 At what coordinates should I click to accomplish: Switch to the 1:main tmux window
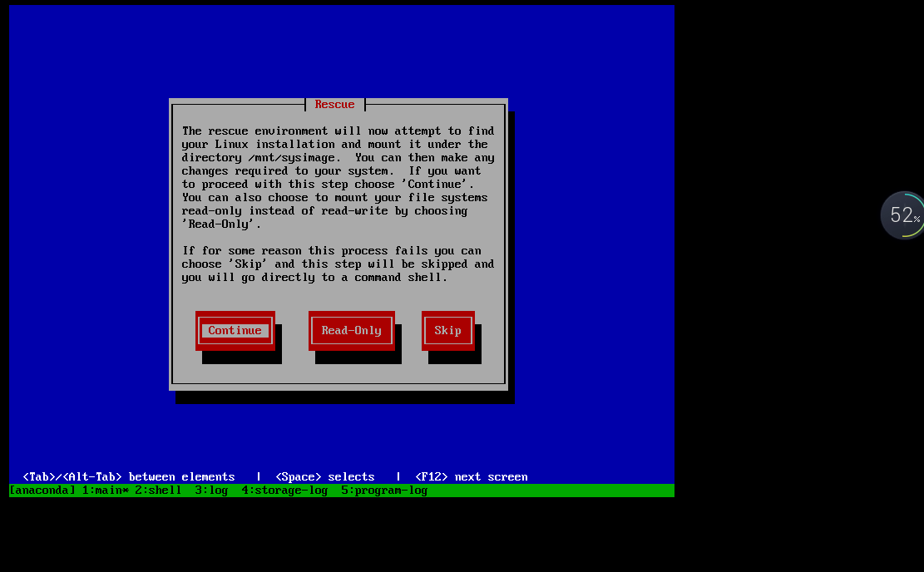[106, 491]
